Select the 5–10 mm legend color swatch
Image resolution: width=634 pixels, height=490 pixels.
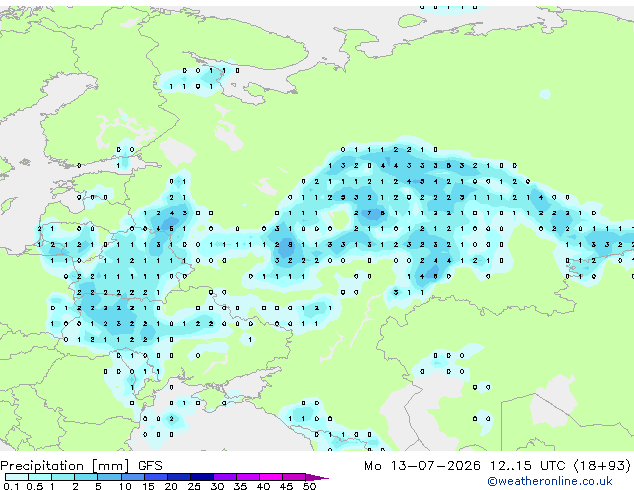pos(109,477)
